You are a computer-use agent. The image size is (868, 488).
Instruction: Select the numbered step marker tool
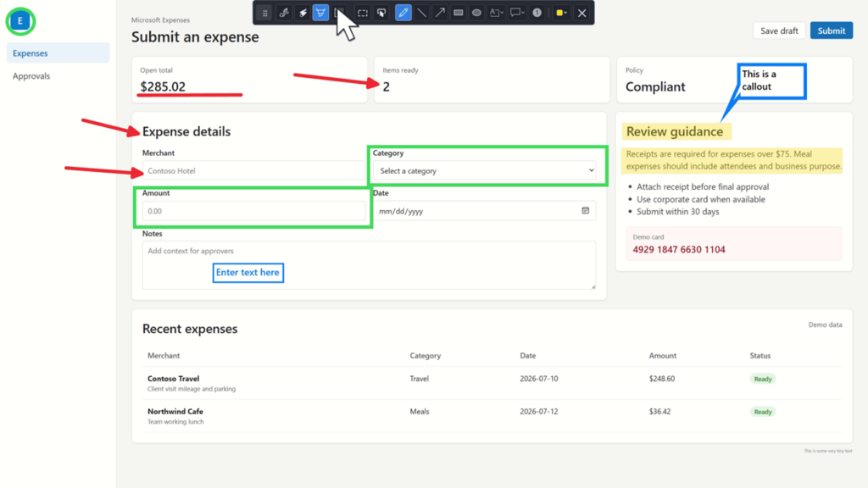pos(537,13)
